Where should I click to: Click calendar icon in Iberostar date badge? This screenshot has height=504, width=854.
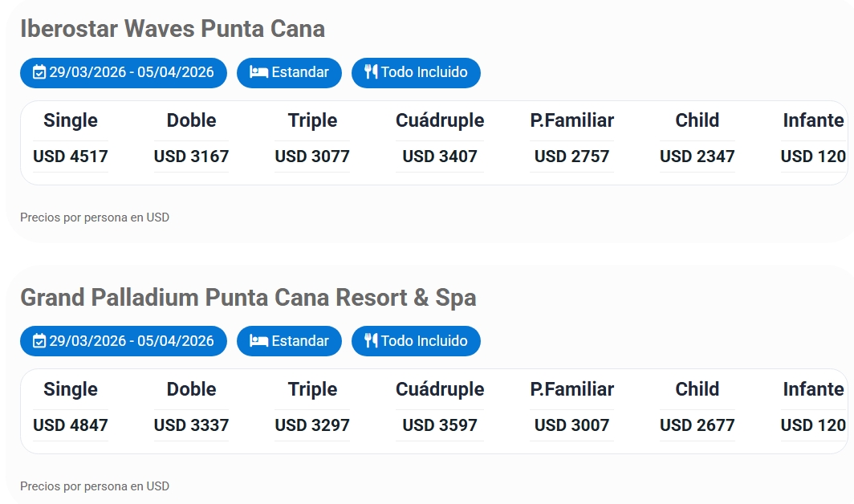click(39, 72)
